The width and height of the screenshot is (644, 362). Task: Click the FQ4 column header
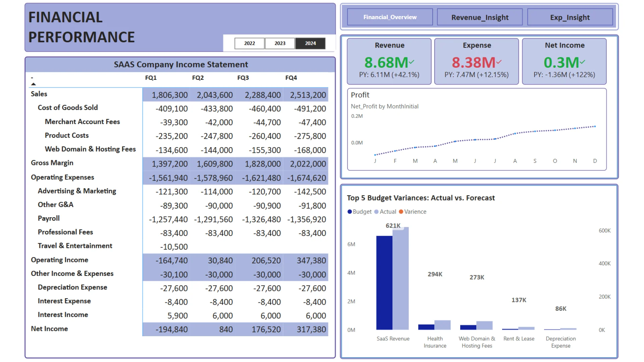pyautogui.click(x=291, y=78)
